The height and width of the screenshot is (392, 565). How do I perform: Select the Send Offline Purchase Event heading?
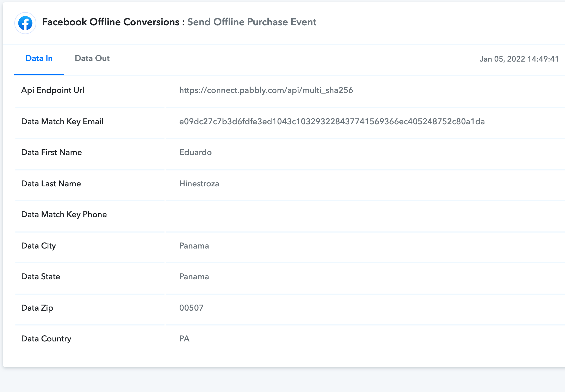coord(252,22)
